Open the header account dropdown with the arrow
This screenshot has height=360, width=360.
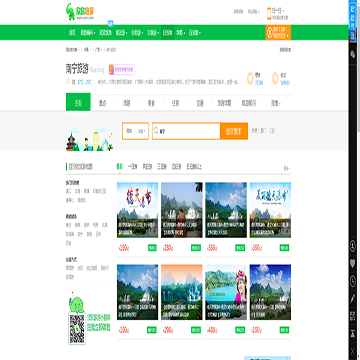point(253,12)
